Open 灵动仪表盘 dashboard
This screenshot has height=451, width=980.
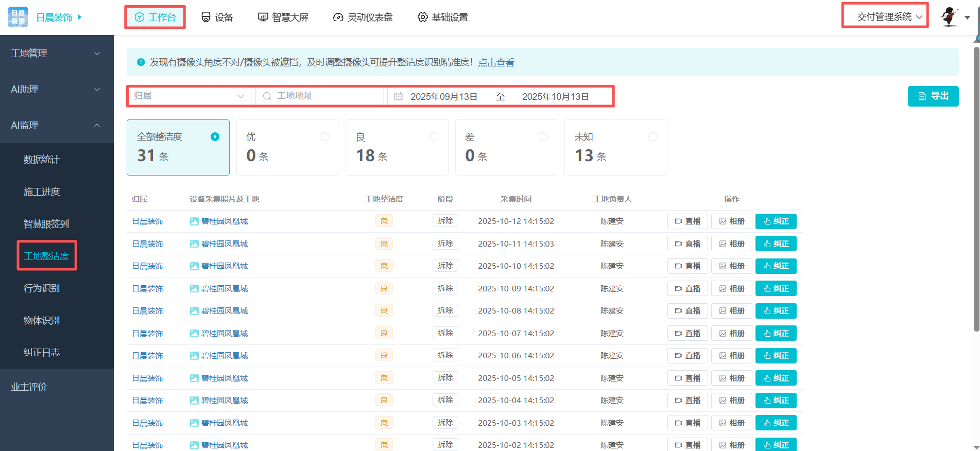[x=363, y=18]
